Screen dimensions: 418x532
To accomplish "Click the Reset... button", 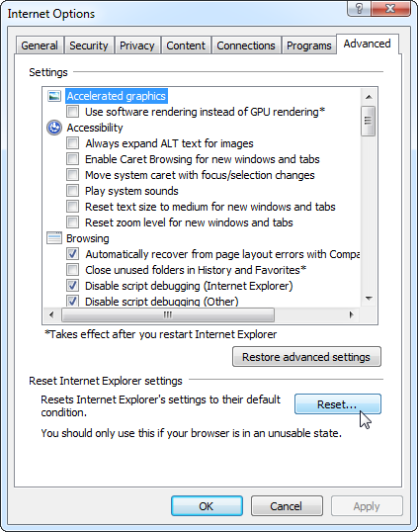I will [x=338, y=404].
